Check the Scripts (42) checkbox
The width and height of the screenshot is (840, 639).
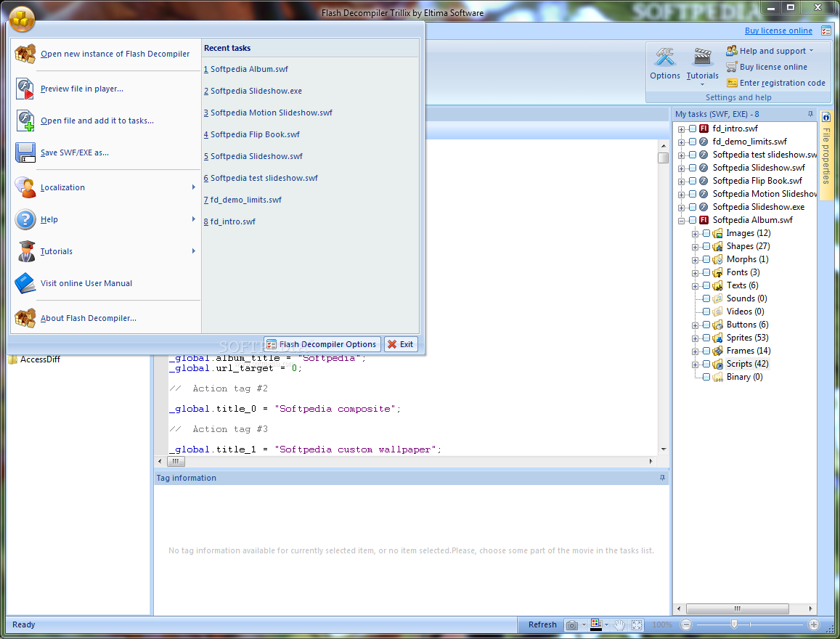pyautogui.click(x=706, y=365)
